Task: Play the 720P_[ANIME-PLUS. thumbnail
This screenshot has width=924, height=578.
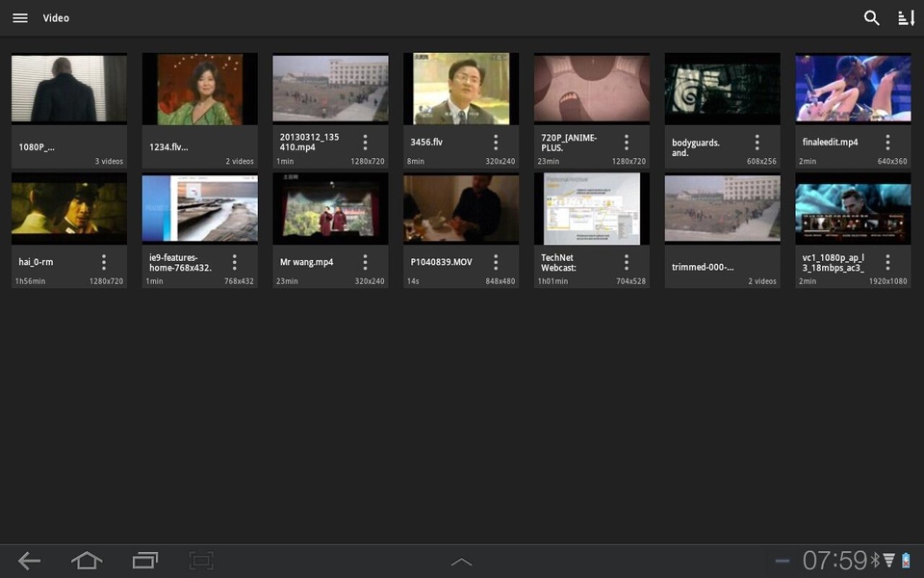Action: pos(592,89)
